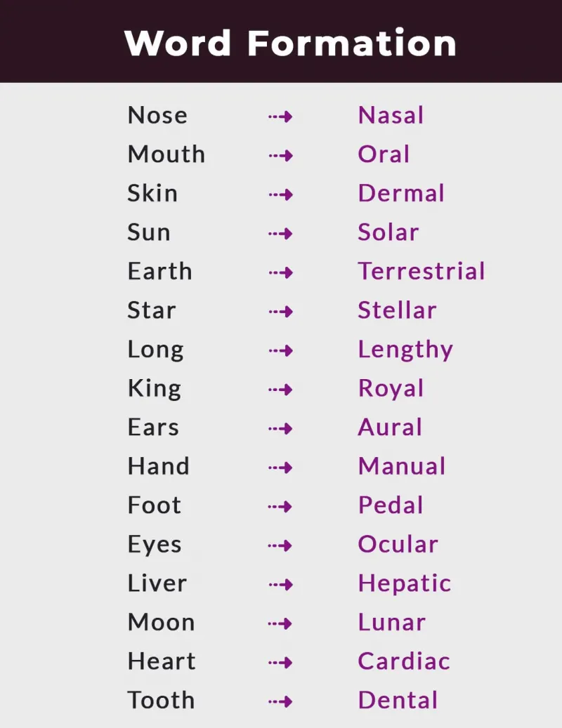Select the purple word Ocular
Screen dimensions: 562x728
(398, 544)
